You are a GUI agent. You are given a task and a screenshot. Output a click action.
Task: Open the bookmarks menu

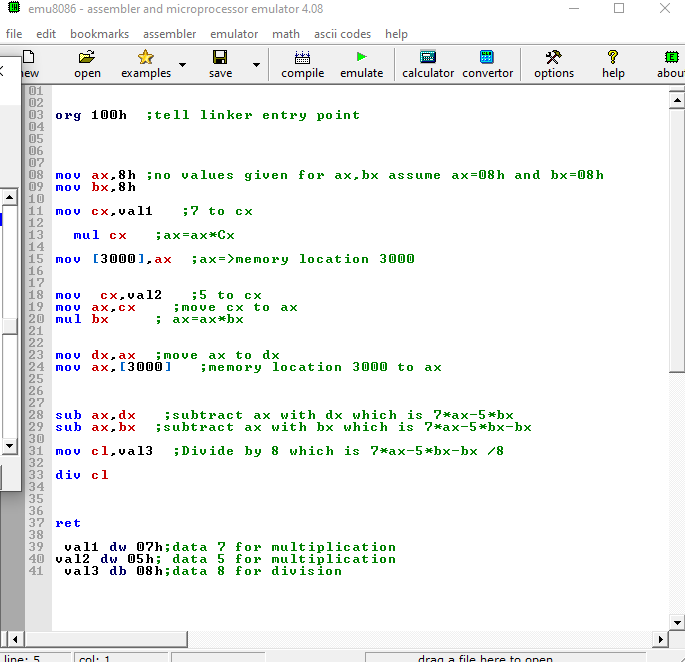[x=100, y=34]
